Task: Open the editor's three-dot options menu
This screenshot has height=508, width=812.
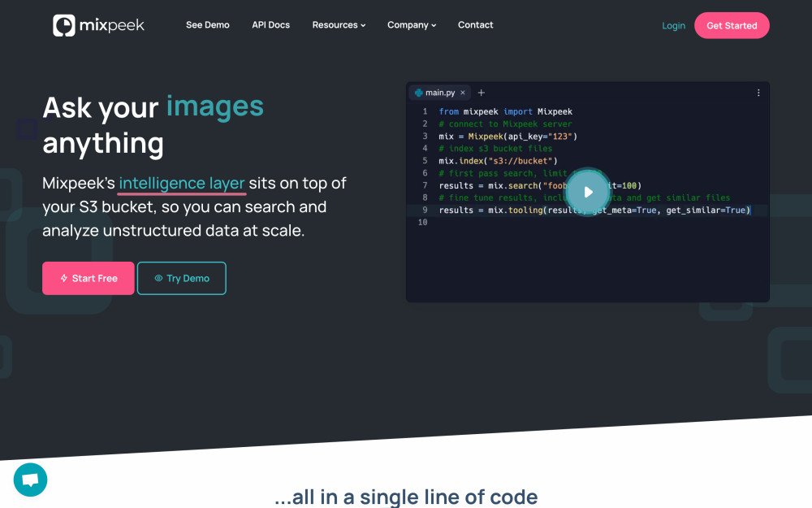Action: click(758, 93)
